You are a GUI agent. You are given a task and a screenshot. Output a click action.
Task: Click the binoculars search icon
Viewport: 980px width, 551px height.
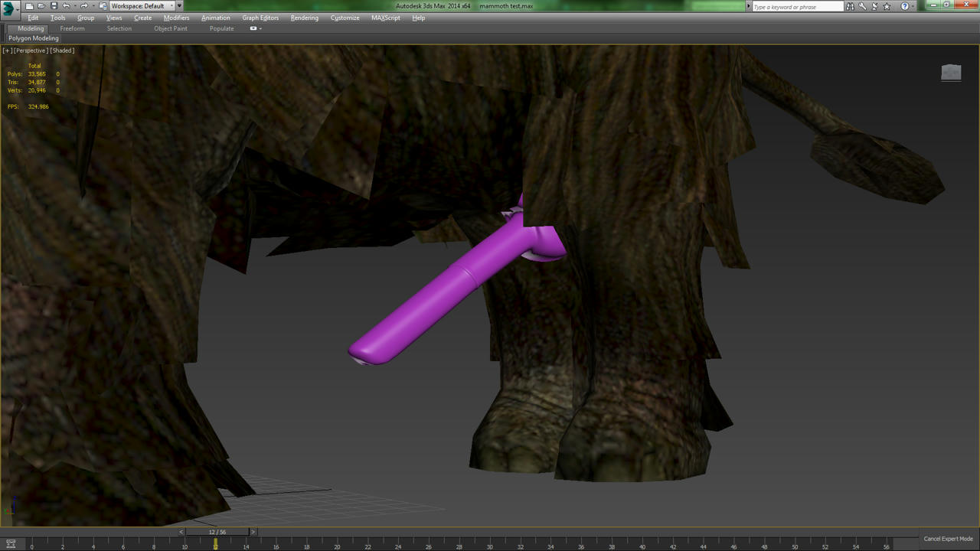(x=850, y=6)
